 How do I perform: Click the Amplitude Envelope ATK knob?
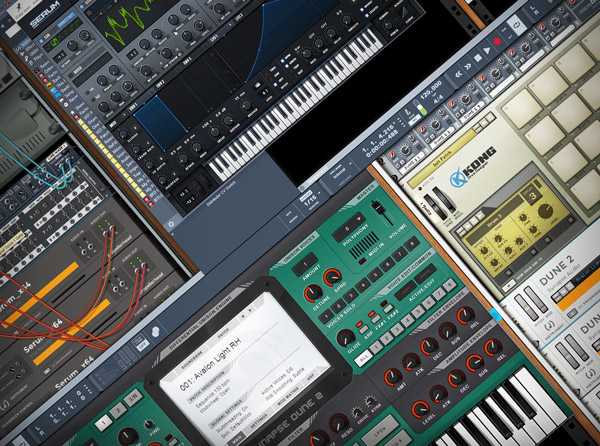point(438,394)
